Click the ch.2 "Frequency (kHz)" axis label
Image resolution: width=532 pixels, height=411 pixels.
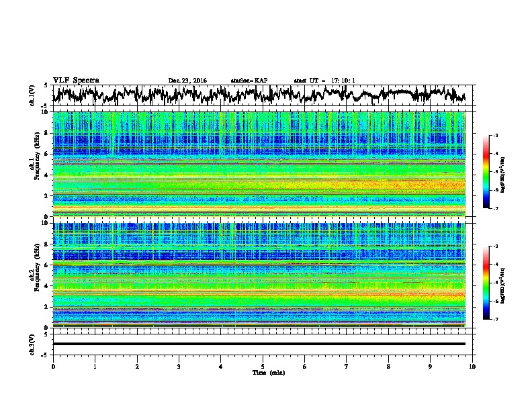point(37,267)
